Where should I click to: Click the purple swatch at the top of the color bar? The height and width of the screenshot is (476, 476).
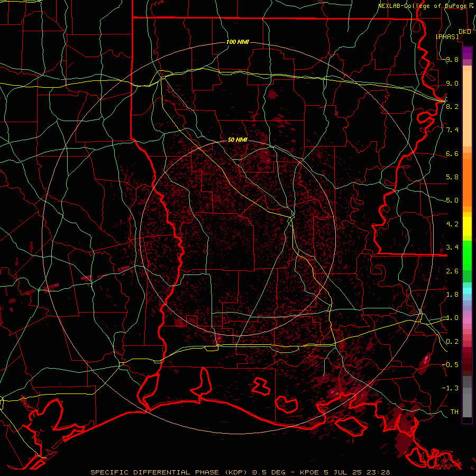coord(467,53)
